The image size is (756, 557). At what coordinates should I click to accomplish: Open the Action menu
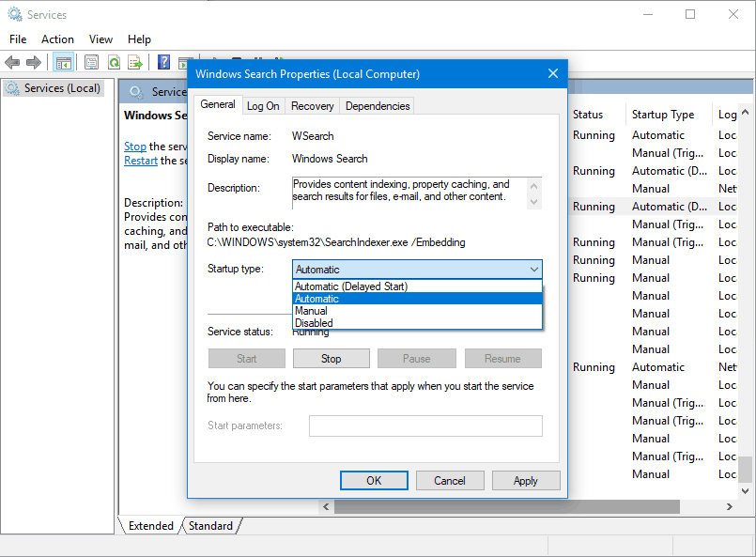tap(57, 39)
